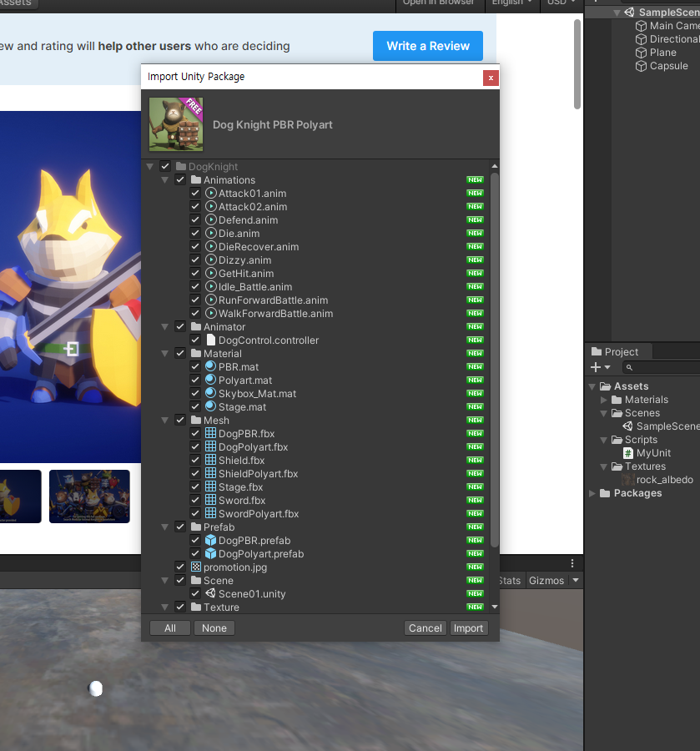Click the scene view three-dot options icon
Viewport: 700px width, 751px height.
[x=572, y=563]
